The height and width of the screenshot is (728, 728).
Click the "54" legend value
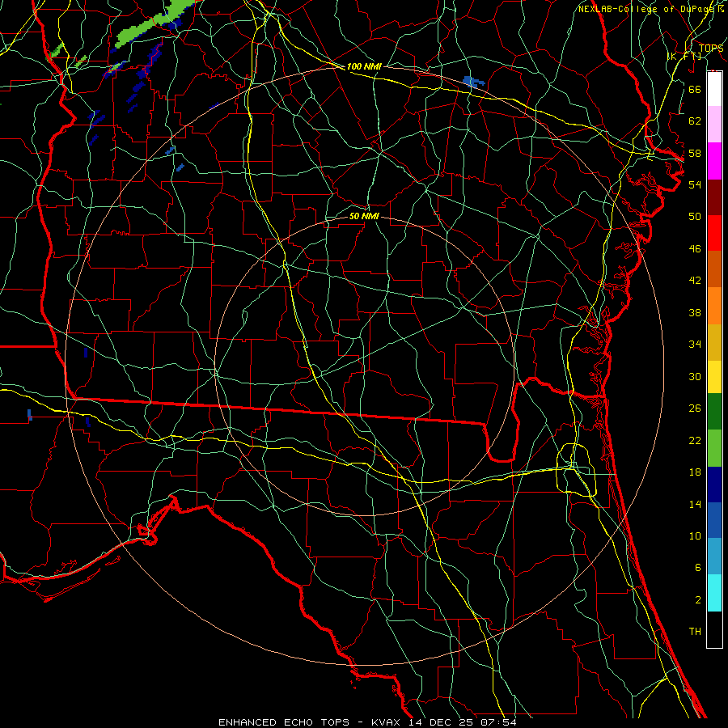pos(695,184)
